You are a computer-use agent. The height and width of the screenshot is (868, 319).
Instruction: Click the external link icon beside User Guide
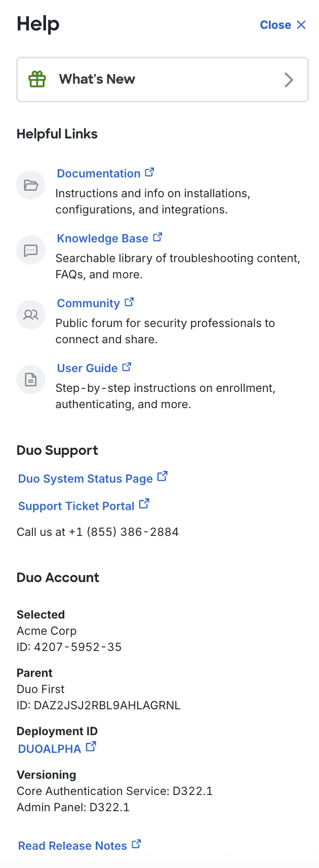pyautogui.click(x=126, y=366)
